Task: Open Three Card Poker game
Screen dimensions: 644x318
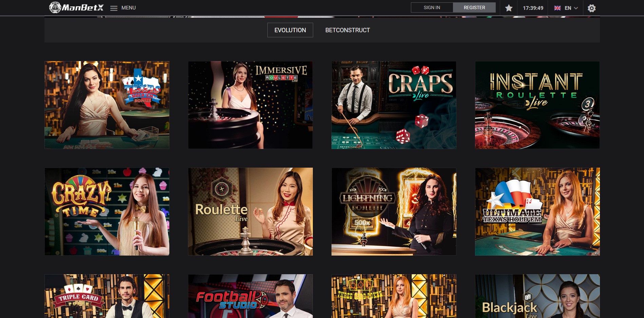Action: (394, 296)
